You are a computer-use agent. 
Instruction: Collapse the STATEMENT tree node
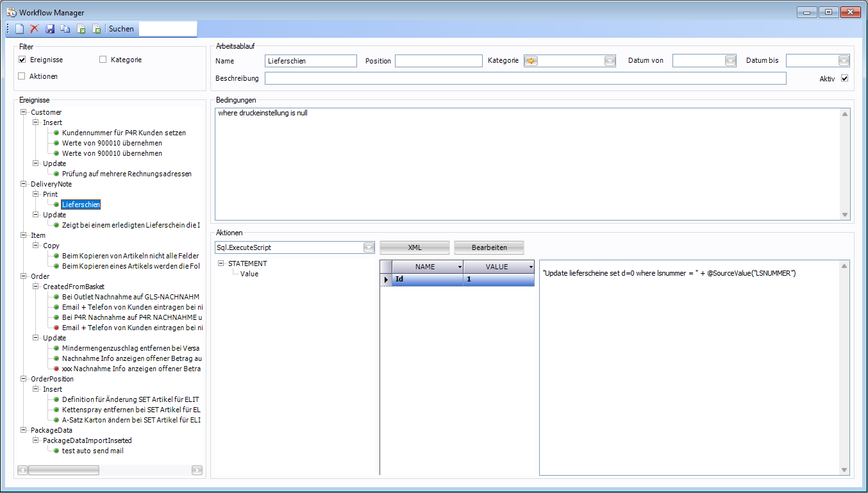click(221, 263)
